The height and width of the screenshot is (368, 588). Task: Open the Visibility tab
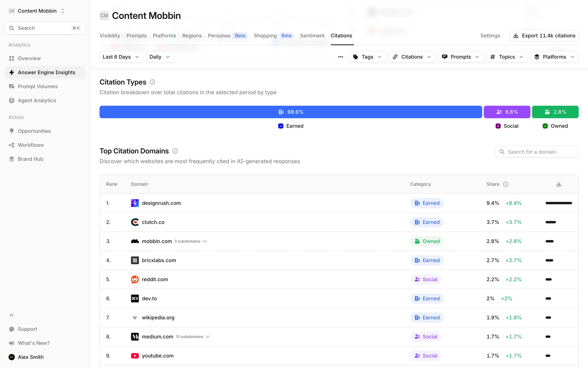click(110, 36)
